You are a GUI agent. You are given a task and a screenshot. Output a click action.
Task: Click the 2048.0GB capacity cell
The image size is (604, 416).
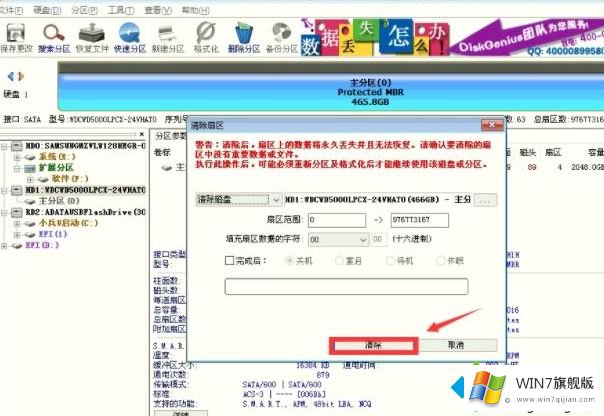[x=587, y=167]
